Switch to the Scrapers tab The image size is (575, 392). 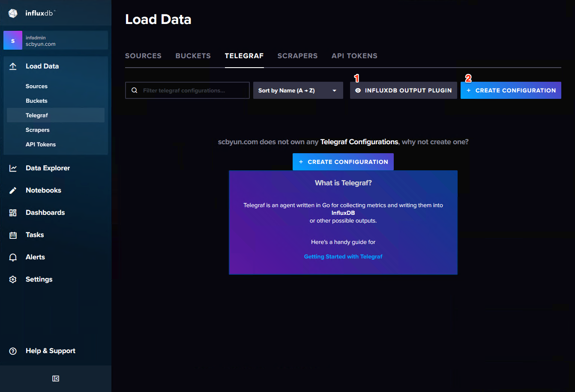coord(298,56)
